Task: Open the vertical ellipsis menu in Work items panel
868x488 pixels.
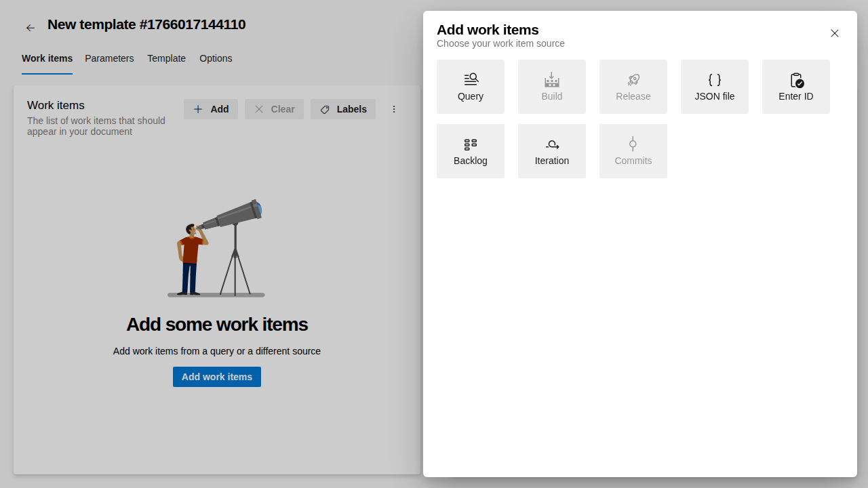Action: pyautogui.click(x=394, y=109)
